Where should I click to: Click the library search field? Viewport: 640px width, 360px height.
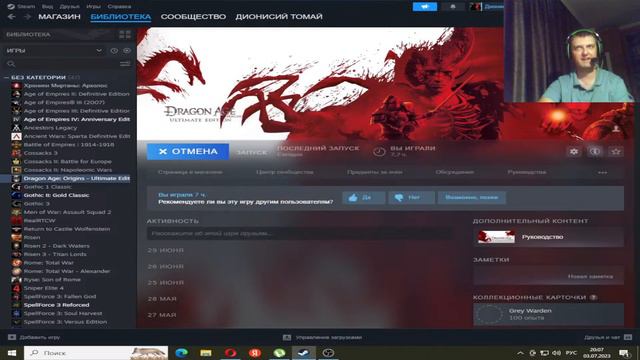(61, 64)
